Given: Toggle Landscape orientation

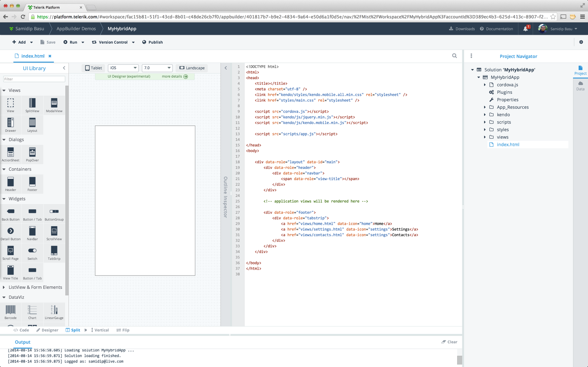Looking at the screenshot, I should click(x=192, y=68).
